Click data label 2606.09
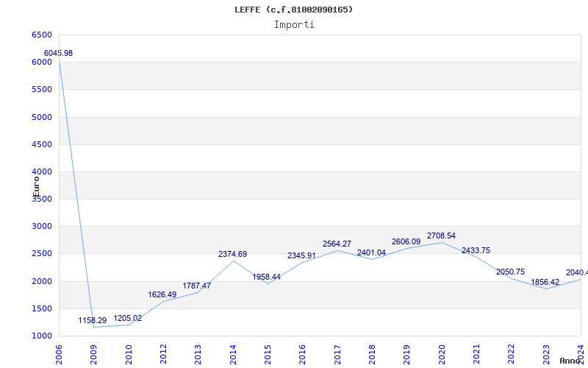The width and height of the screenshot is (588, 368). (x=406, y=242)
